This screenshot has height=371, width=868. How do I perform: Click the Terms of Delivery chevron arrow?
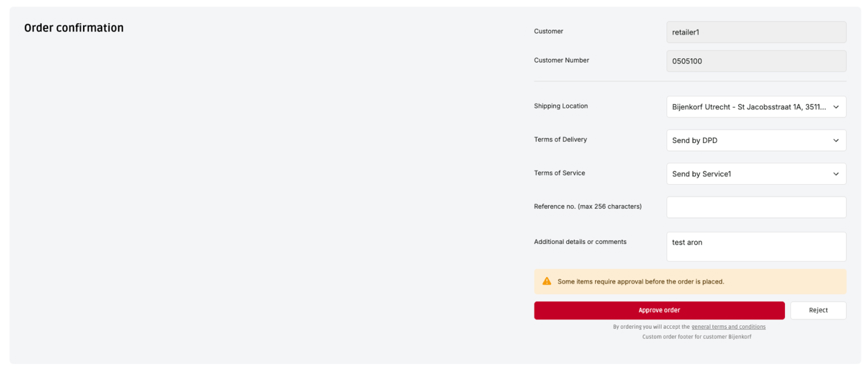836,141
